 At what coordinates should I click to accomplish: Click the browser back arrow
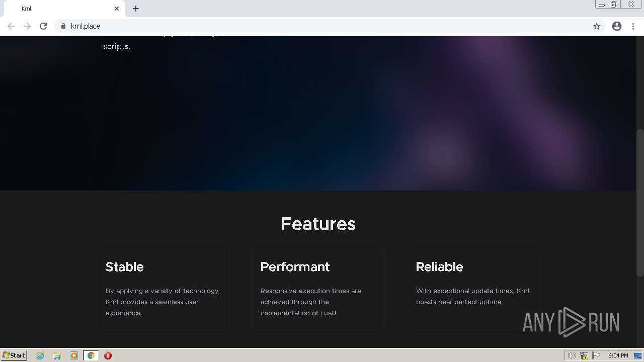point(11,26)
